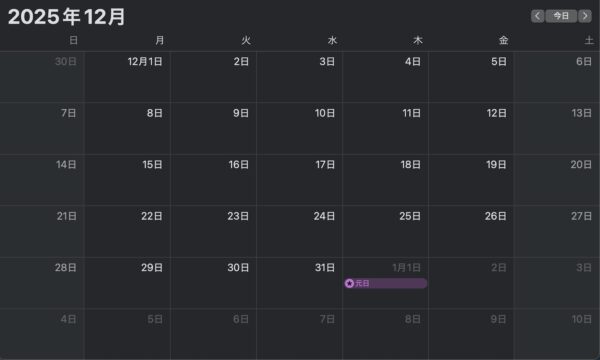Go to previous month with left chevron

537,16
